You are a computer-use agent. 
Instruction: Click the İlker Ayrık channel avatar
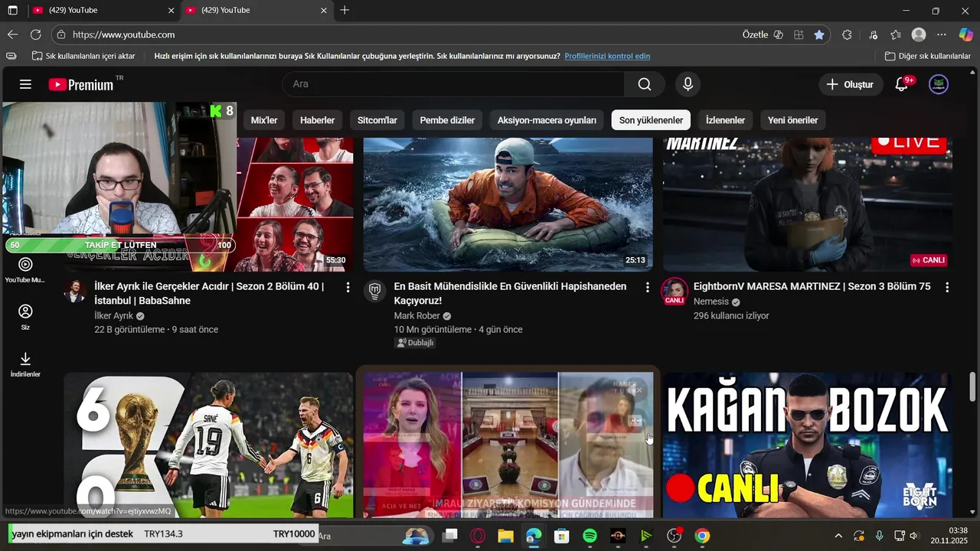[74, 291]
